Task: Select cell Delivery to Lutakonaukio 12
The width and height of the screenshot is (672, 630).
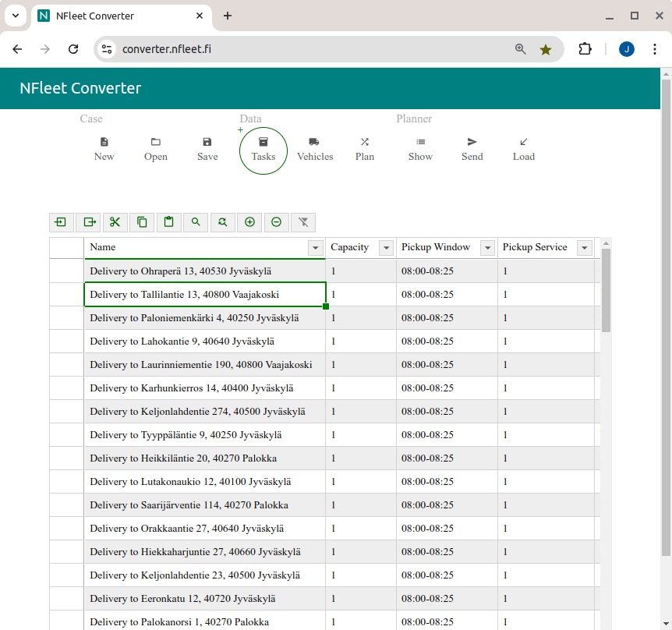Action: tap(205, 482)
